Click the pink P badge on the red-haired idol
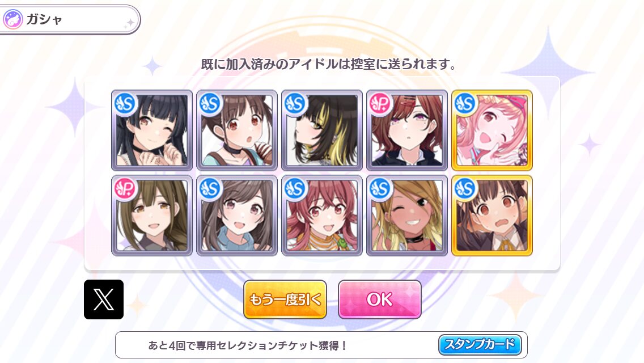 (x=380, y=104)
